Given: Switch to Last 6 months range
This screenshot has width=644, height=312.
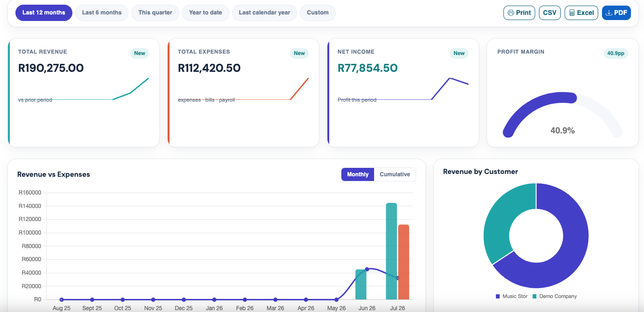Looking at the screenshot, I should (102, 13).
